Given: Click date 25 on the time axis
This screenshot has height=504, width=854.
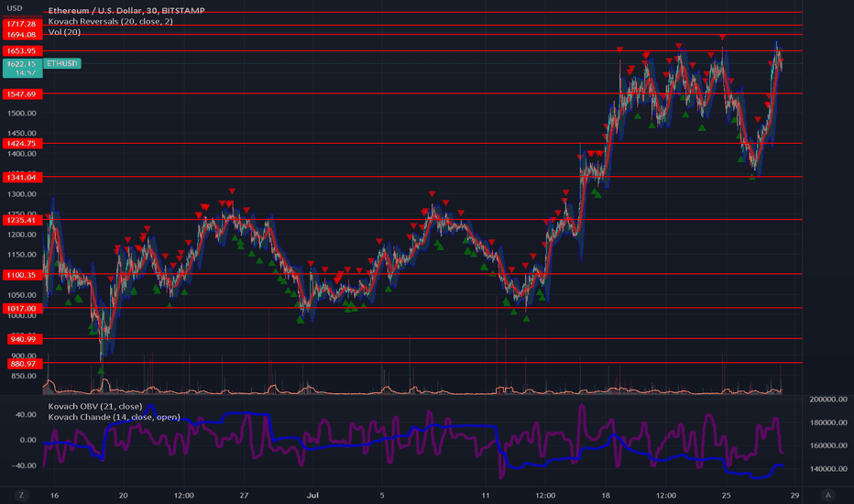Looking at the screenshot, I should (726, 495).
